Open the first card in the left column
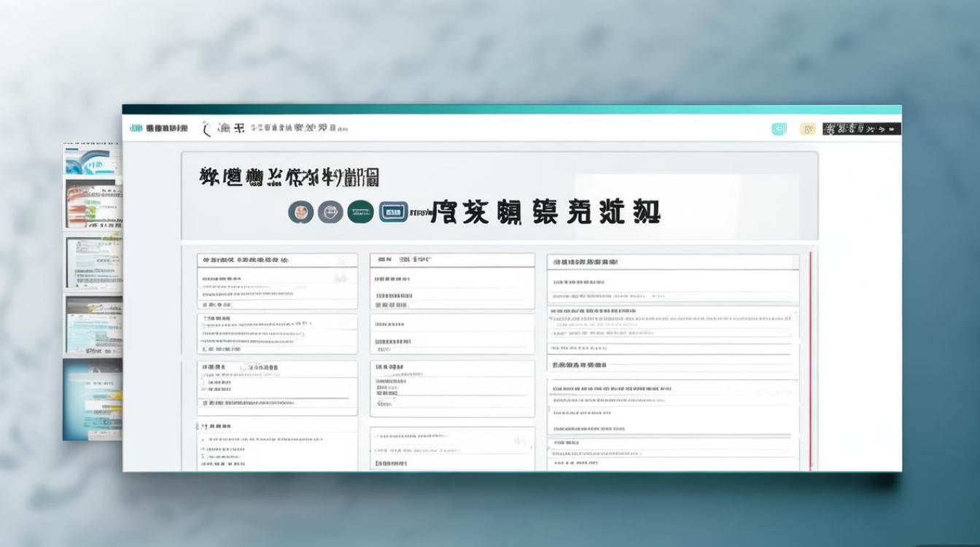Screen dimensions: 980x547 pyautogui.click(x=277, y=282)
